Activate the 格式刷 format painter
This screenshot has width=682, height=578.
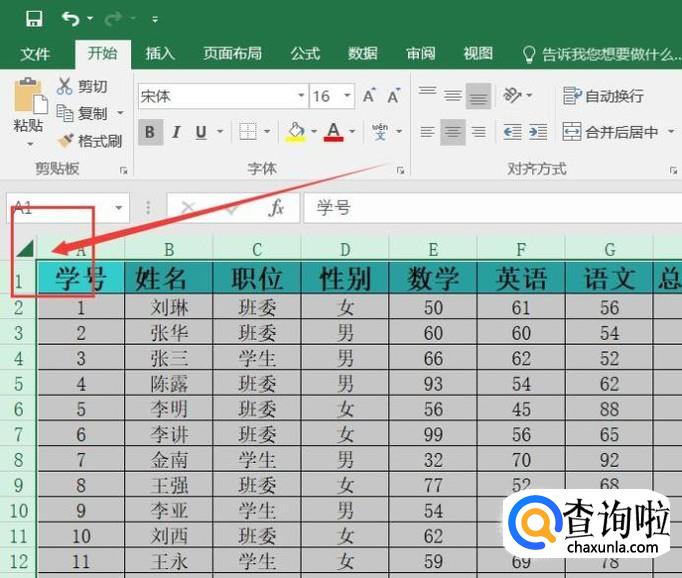(x=90, y=141)
